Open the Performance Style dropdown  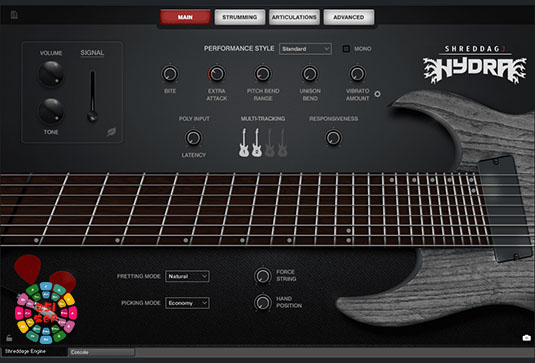[x=305, y=49]
